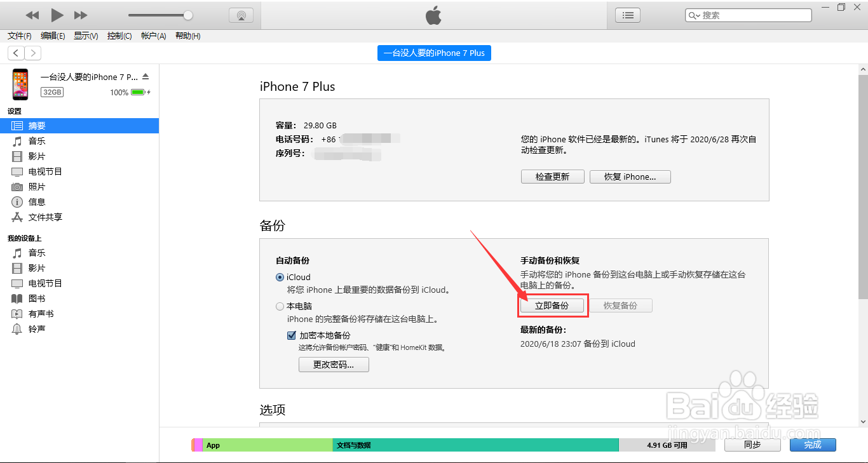The image size is (868, 463).
Task: Open the 显示(V) menu
Action: (86, 36)
